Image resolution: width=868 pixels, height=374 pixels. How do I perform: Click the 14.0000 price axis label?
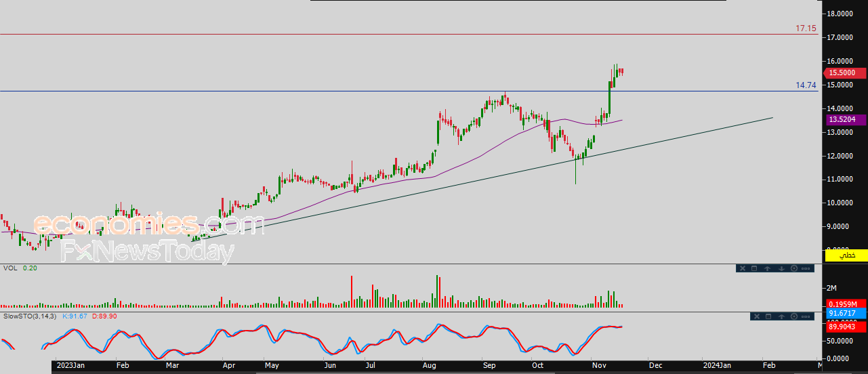click(840, 108)
